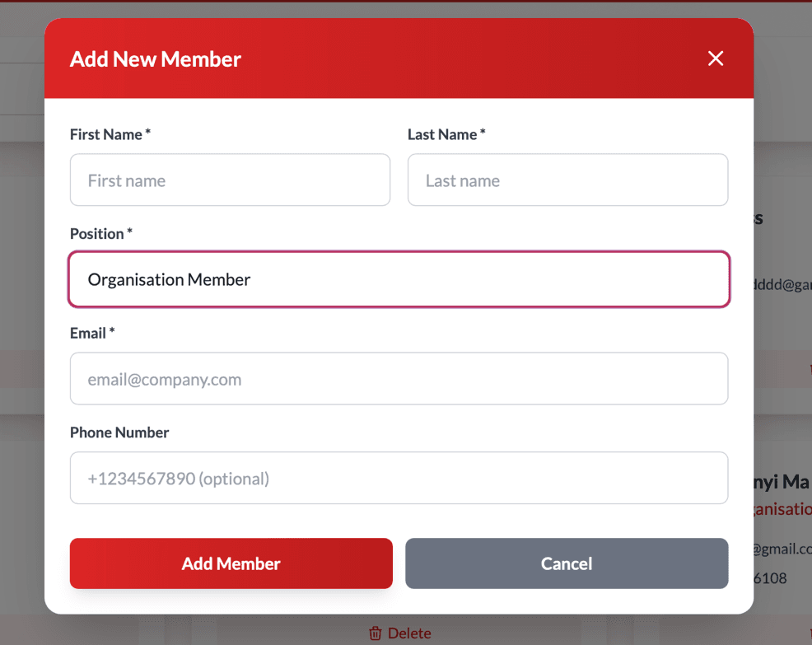Select the Position field showing Organisation Member
This screenshot has height=645, width=812.
click(x=399, y=279)
